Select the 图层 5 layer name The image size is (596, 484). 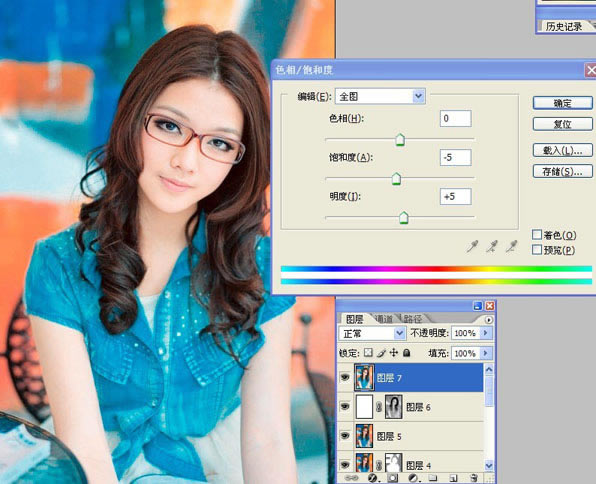coord(388,436)
